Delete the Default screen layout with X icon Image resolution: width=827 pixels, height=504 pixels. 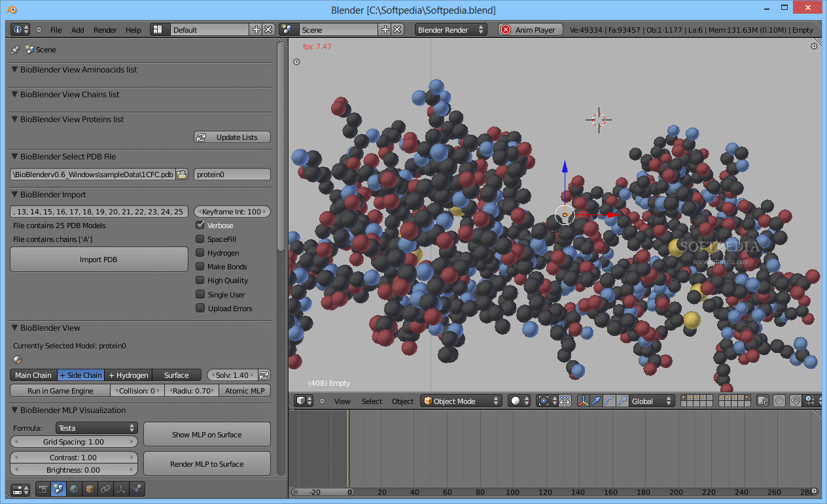268,30
